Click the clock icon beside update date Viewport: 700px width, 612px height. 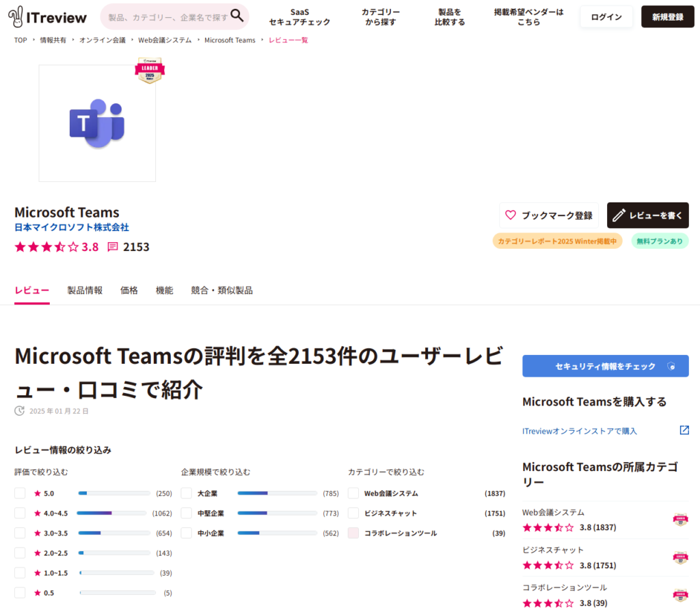(19, 410)
